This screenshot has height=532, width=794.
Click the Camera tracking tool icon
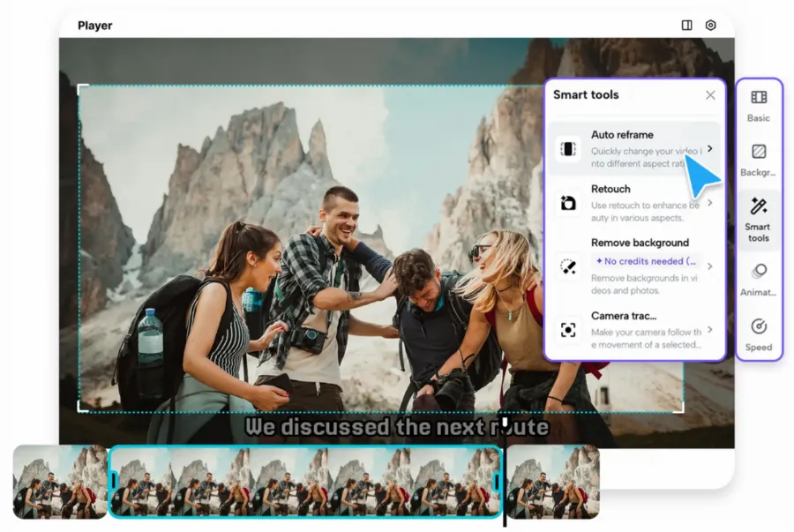tap(568, 329)
